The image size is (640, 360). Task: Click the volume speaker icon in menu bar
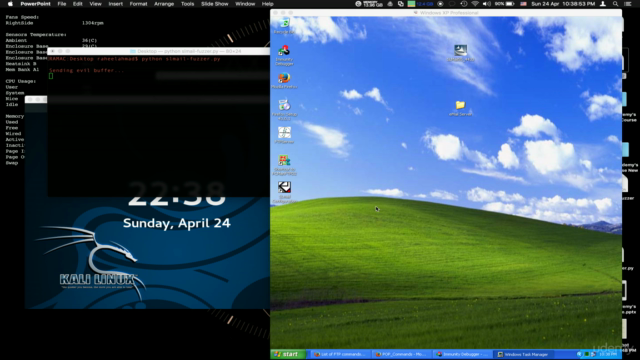pos(487,4)
